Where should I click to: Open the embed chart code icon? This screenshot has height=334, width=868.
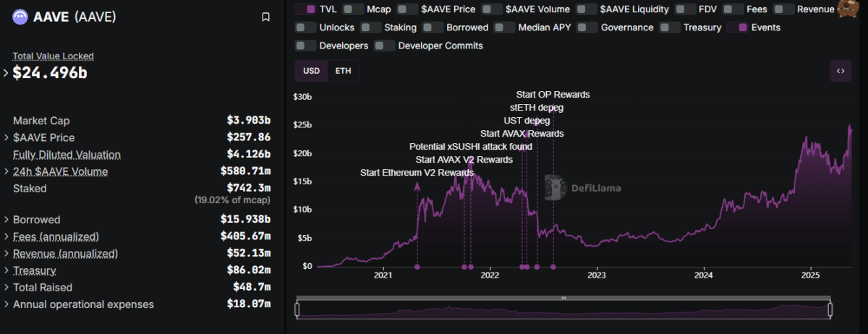point(841,71)
